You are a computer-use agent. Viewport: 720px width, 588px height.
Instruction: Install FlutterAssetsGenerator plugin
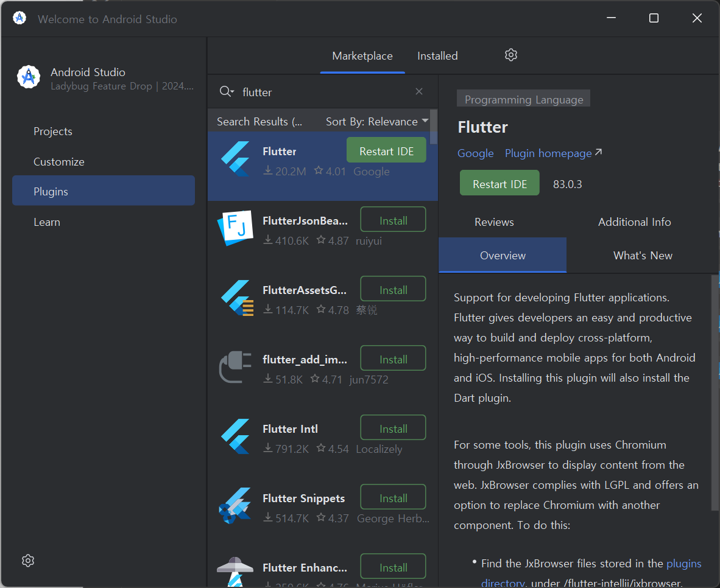pos(393,289)
